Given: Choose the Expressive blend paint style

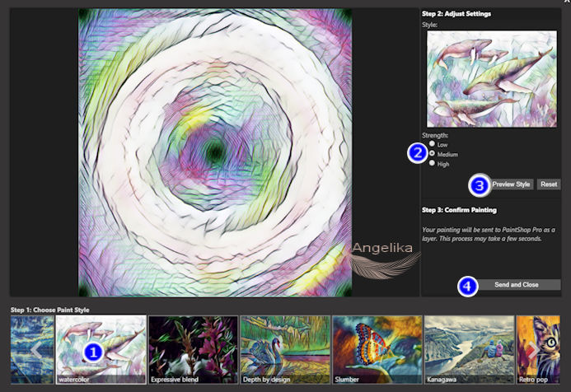Looking at the screenshot, I should [192, 350].
